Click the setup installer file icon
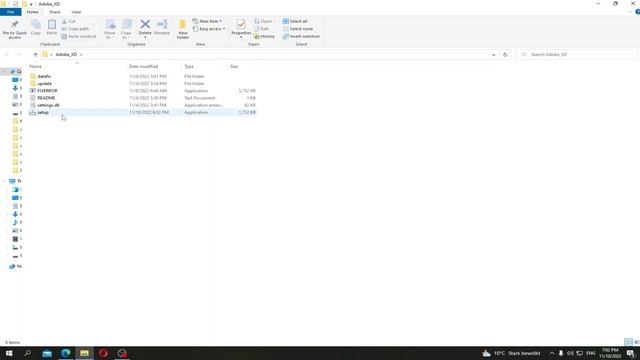Image resolution: width=640 pixels, height=360 pixels. coord(33,112)
